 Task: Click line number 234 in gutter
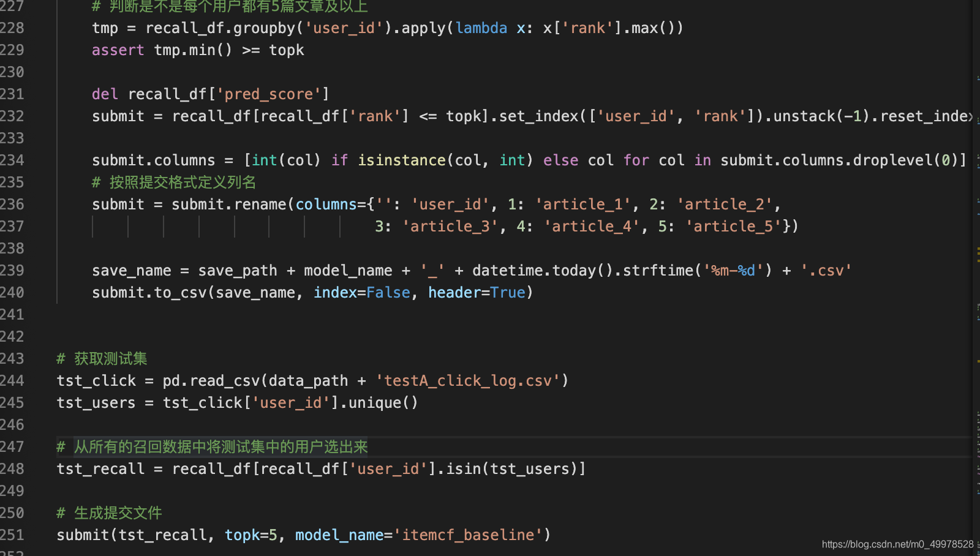(12, 160)
